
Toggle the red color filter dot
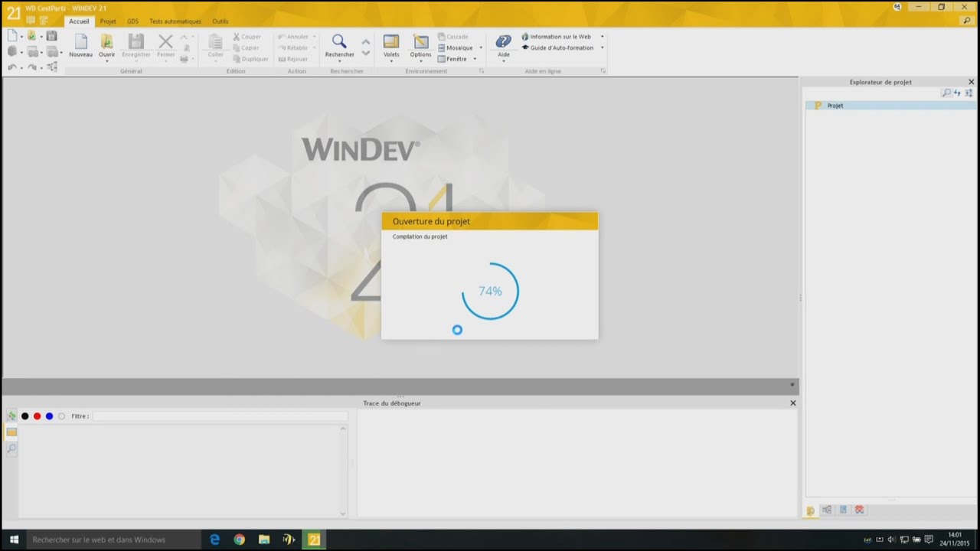click(37, 416)
